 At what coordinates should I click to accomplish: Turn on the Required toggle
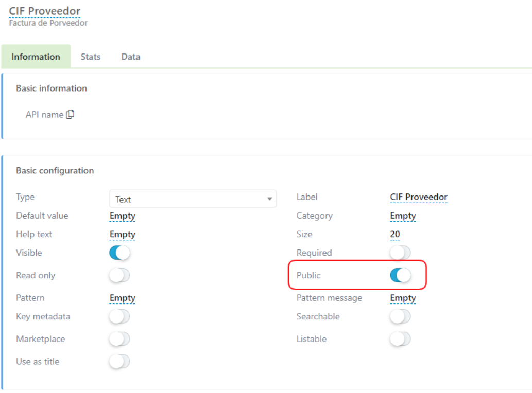tap(400, 253)
